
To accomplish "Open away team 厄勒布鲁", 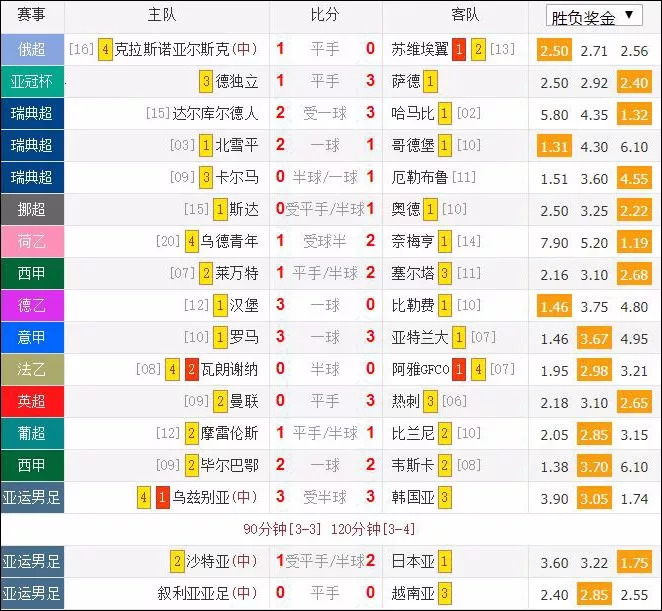I will coord(420,177).
